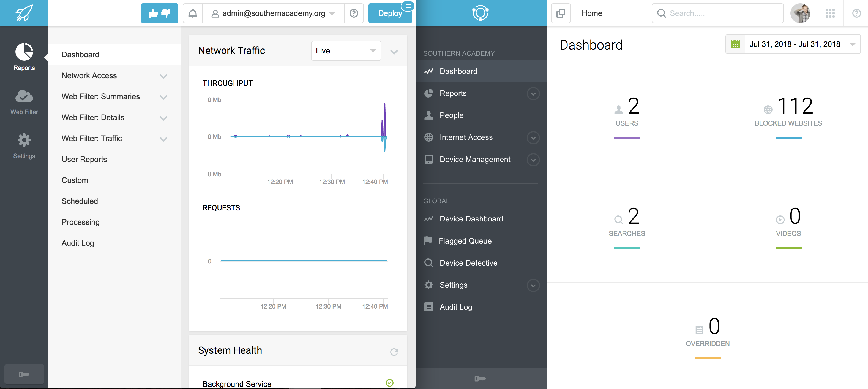The height and width of the screenshot is (389, 868).
Task: Open the Settings gear in left rail
Action: [24, 146]
